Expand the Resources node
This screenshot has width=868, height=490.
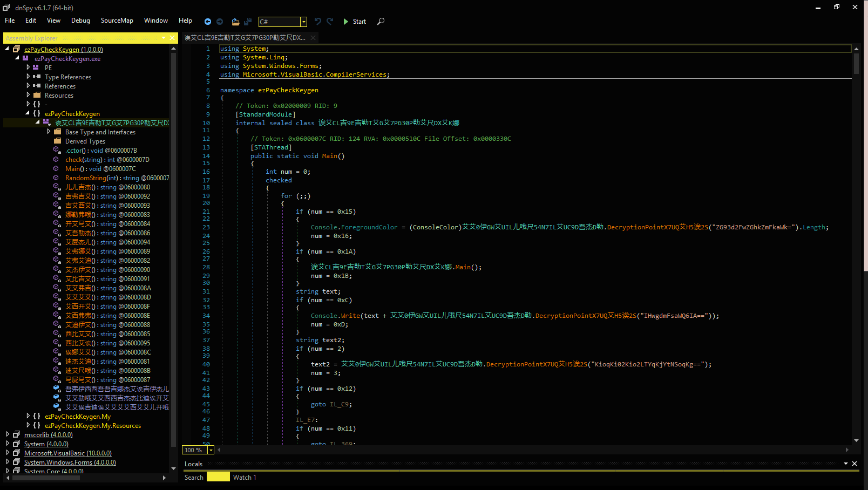(28, 95)
